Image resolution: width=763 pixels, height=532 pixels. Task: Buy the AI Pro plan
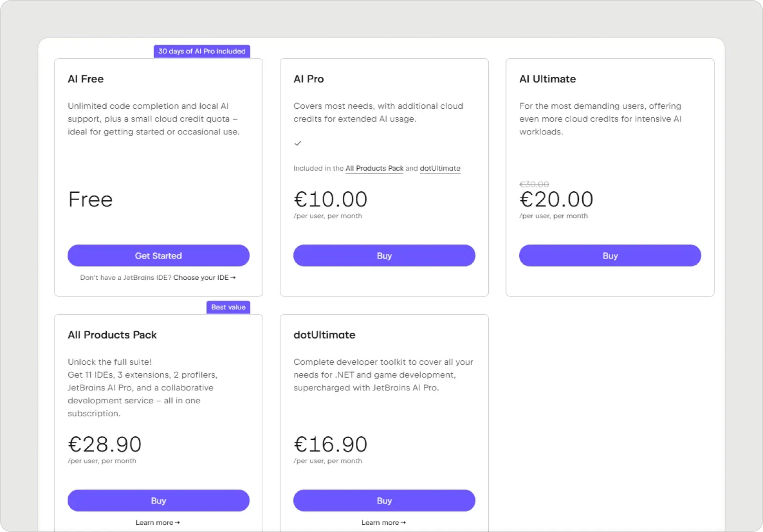[x=384, y=256]
